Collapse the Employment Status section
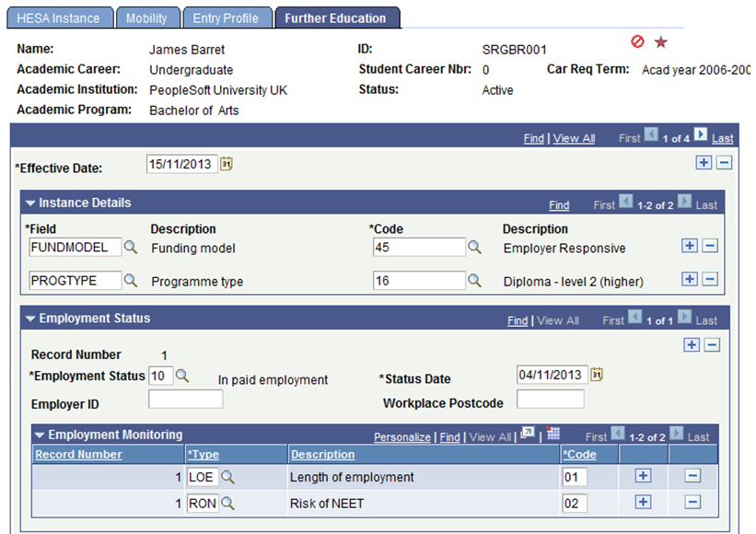 [x=30, y=318]
